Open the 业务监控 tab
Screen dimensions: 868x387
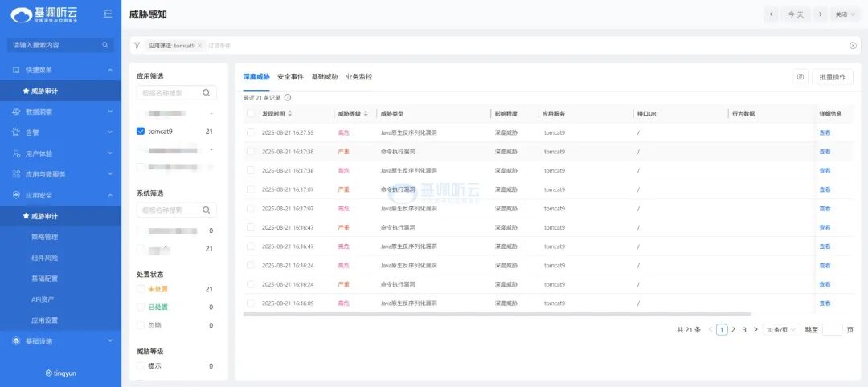[358, 77]
